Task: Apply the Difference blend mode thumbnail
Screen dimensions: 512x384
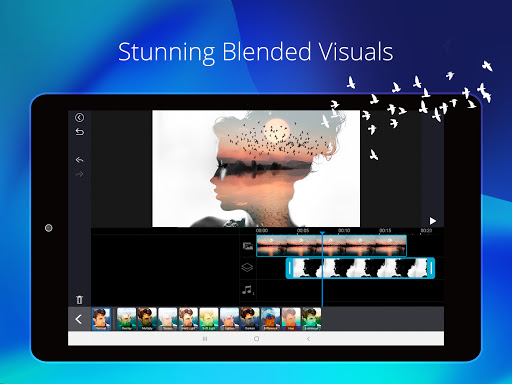Action: 270,319
